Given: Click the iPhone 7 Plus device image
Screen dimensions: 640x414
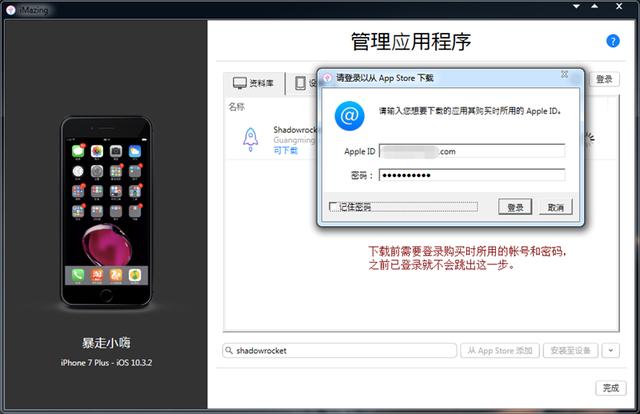Looking at the screenshot, I should [x=106, y=212].
